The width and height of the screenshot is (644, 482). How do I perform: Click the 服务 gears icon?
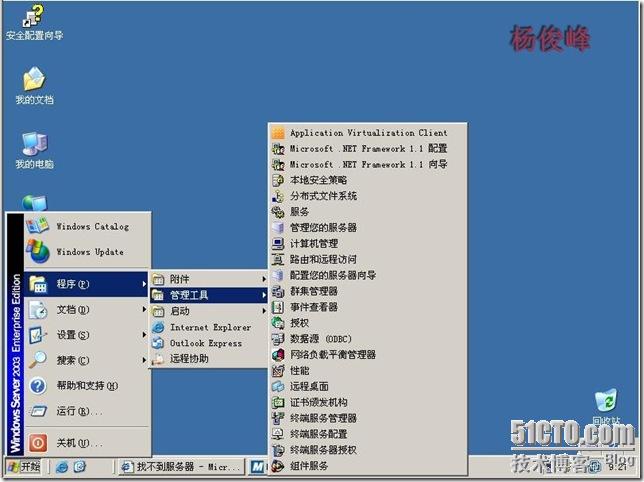coord(278,212)
